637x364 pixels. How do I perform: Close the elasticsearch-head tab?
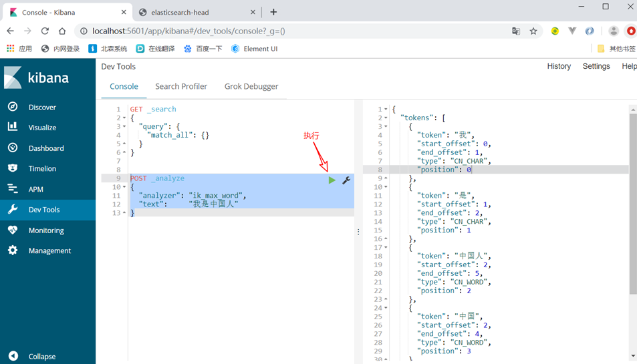coord(253,12)
